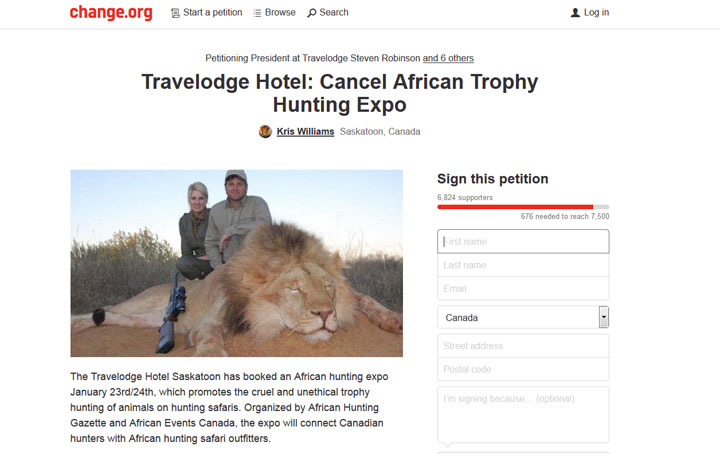The image size is (720, 454).
Task: Click the Browse list icon
Action: coord(257,13)
